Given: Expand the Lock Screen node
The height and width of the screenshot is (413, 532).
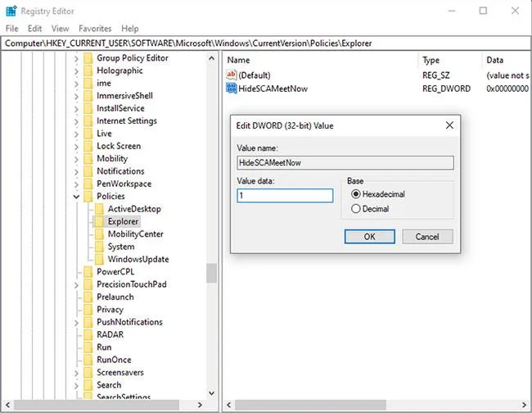Looking at the screenshot, I should click(76, 147).
